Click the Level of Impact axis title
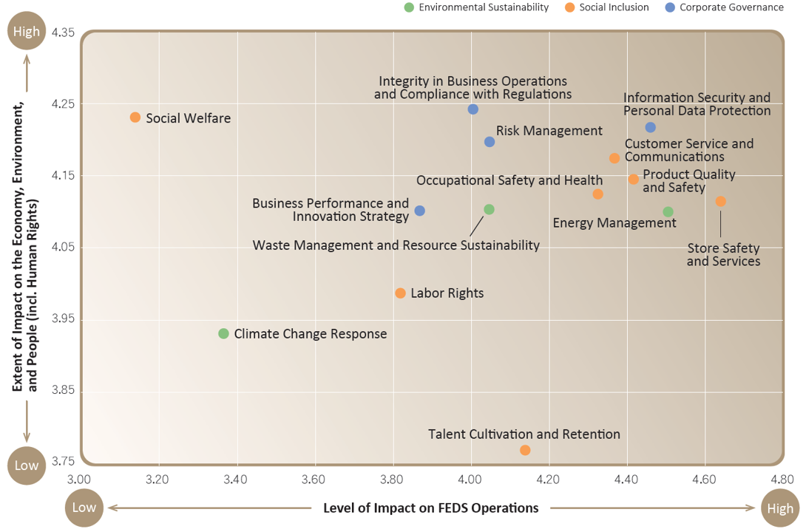 [431, 508]
